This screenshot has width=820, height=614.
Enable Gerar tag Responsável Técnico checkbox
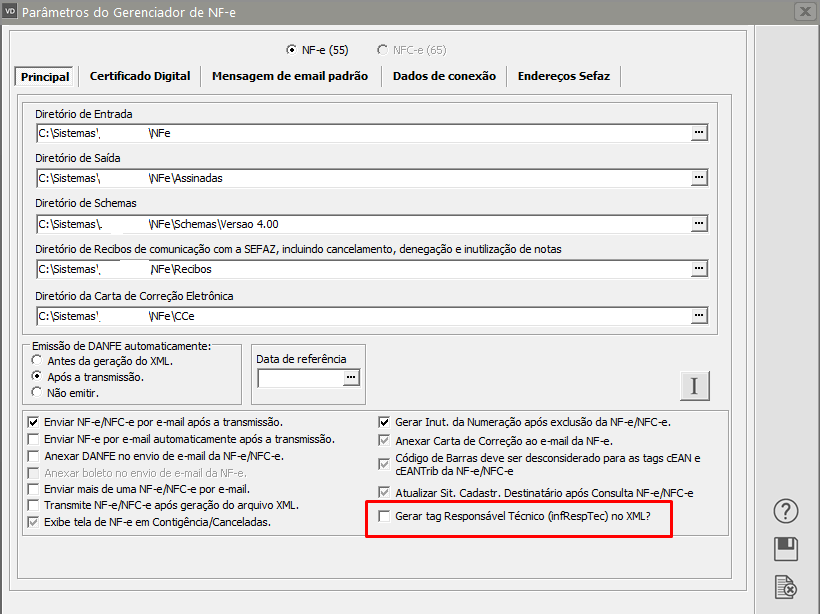[386, 516]
